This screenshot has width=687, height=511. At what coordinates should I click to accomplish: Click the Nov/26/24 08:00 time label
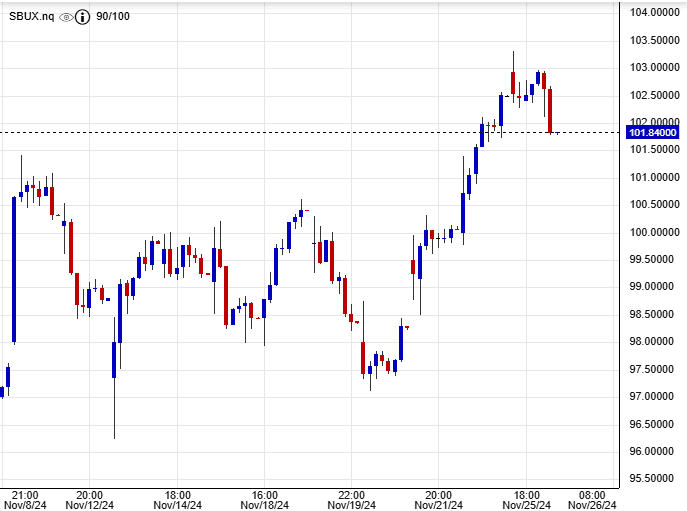point(592,500)
